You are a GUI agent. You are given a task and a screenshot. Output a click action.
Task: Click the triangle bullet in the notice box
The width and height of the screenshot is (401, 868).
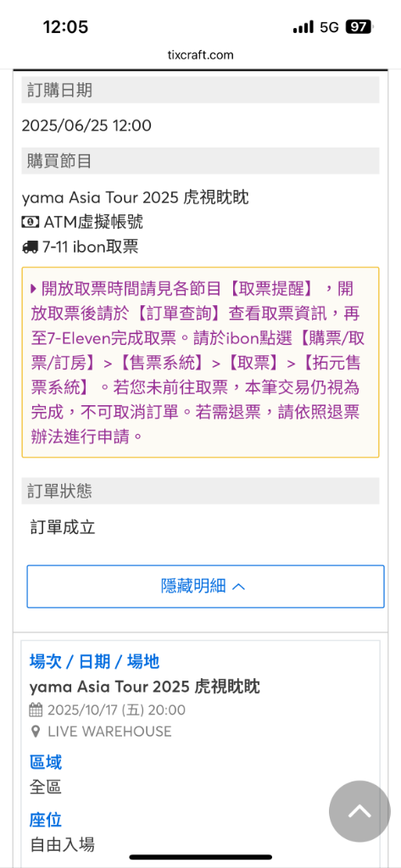pos(34,288)
